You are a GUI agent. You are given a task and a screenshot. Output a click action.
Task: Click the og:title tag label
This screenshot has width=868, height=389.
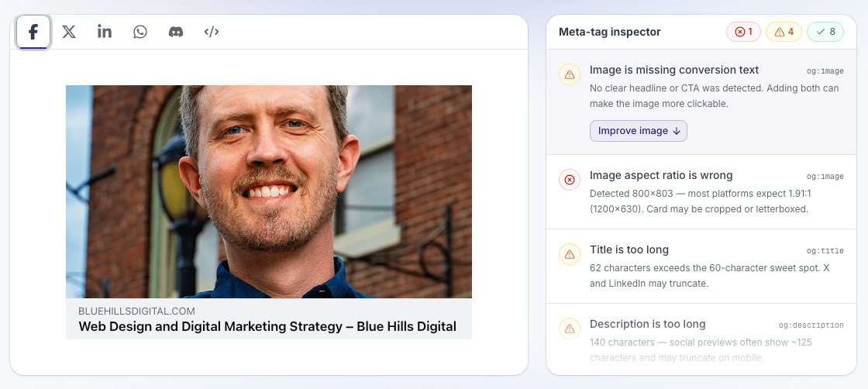[825, 251]
